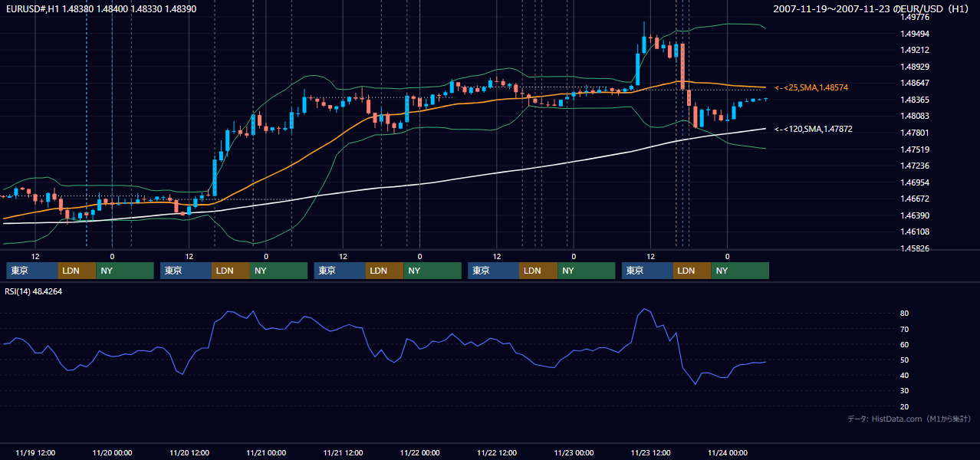Click the 11/24 00:00 time label
Viewport: 980px width, 460px height.
click(728, 452)
